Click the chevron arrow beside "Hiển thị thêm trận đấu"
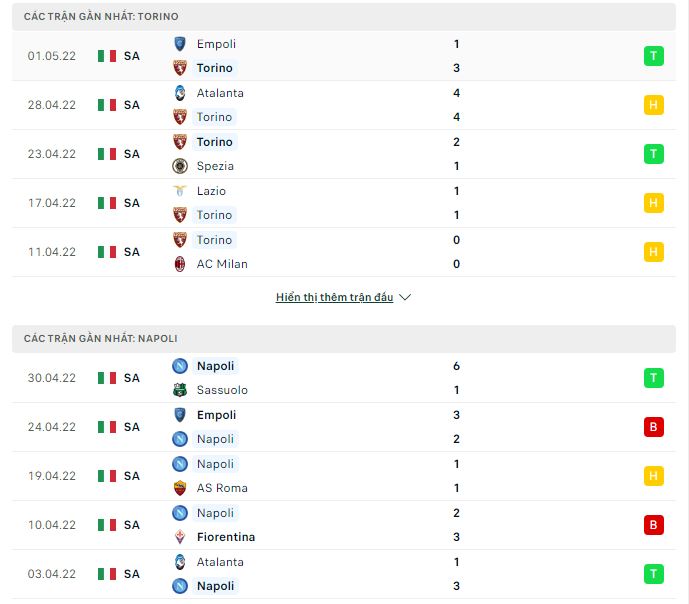The height and width of the screenshot is (604, 689). [x=405, y=297]
